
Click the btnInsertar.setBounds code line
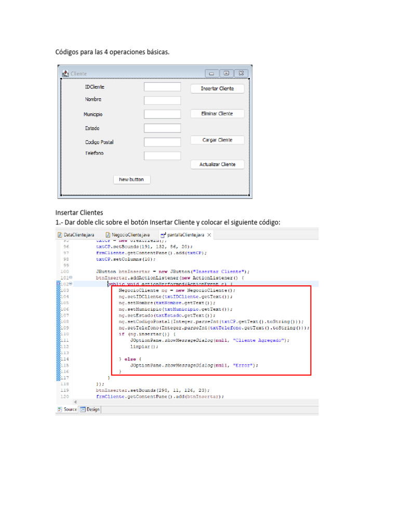153,390
